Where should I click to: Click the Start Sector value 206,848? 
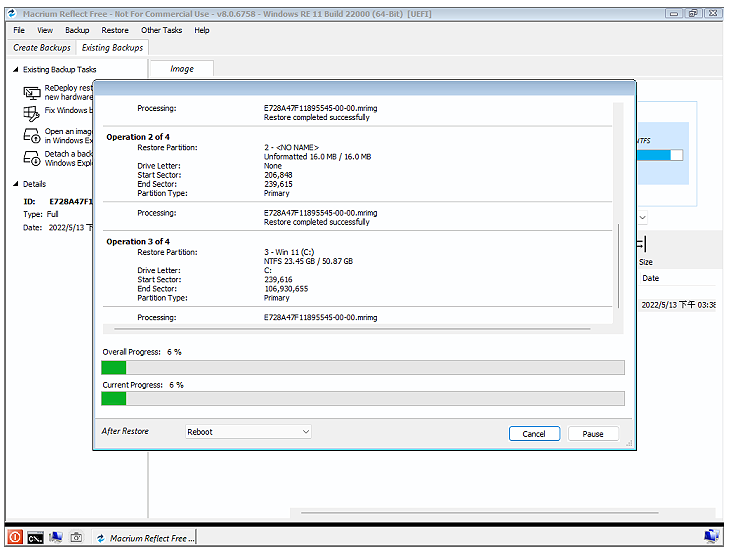pos(278,175)
